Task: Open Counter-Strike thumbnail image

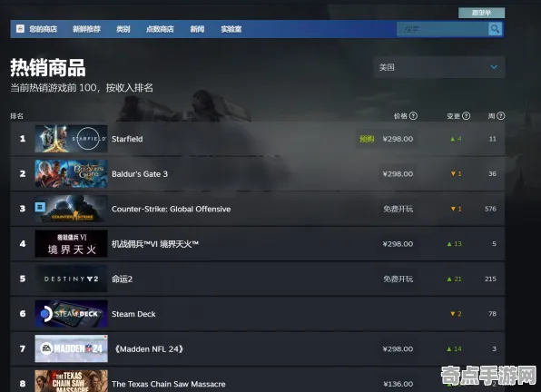Action: [x=71, y=209]
